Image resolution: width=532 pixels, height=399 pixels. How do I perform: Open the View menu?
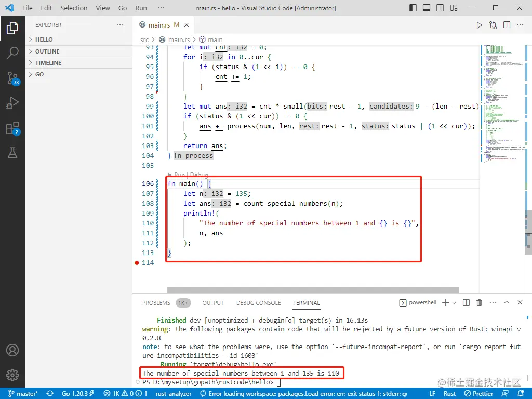pos(102,8)
